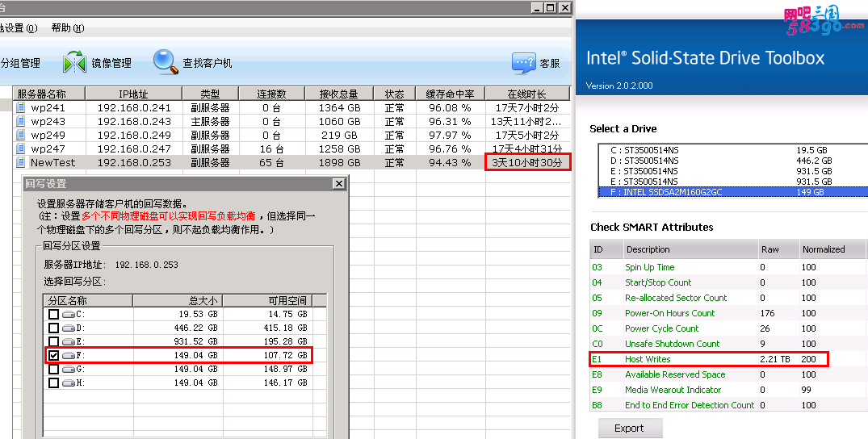Select drive D : ST3500514NS 446.2 GB

[733, 161]
